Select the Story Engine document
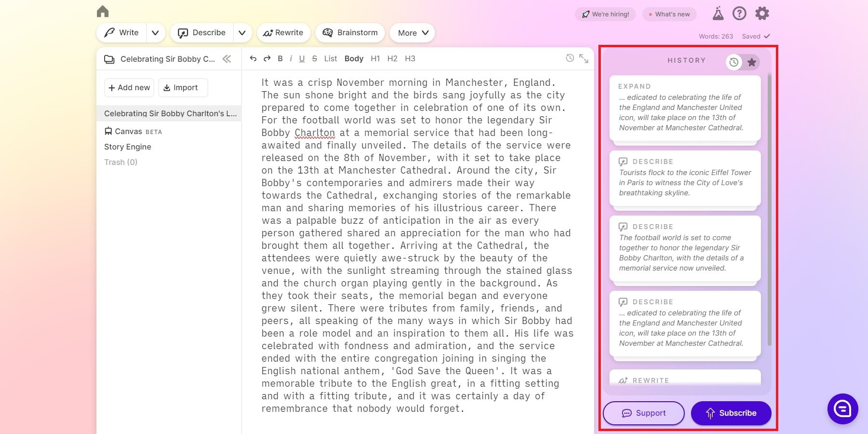868x434 pixels. pyautogui.click(x=127, y=147)
